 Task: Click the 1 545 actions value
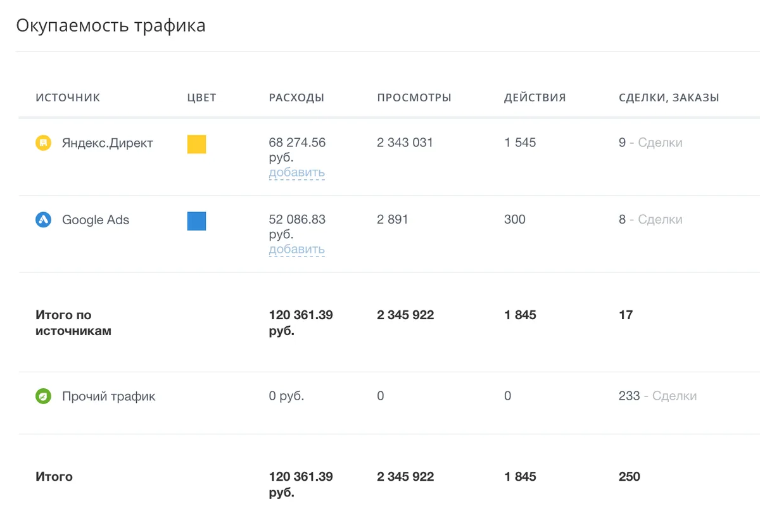pyautogui.click(x=520, y=143)
